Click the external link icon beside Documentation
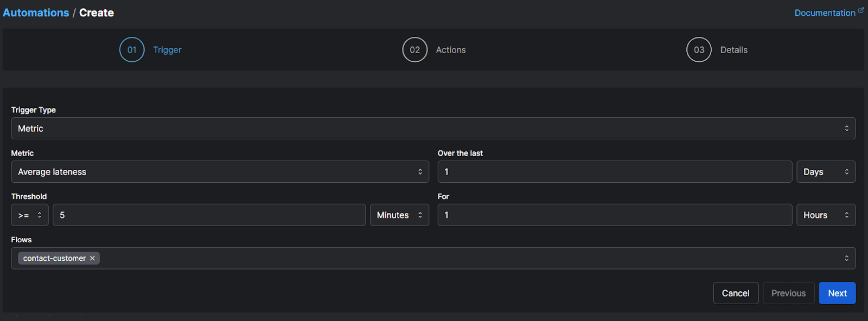Screen dimensions: 868x321 pos(861,10)
